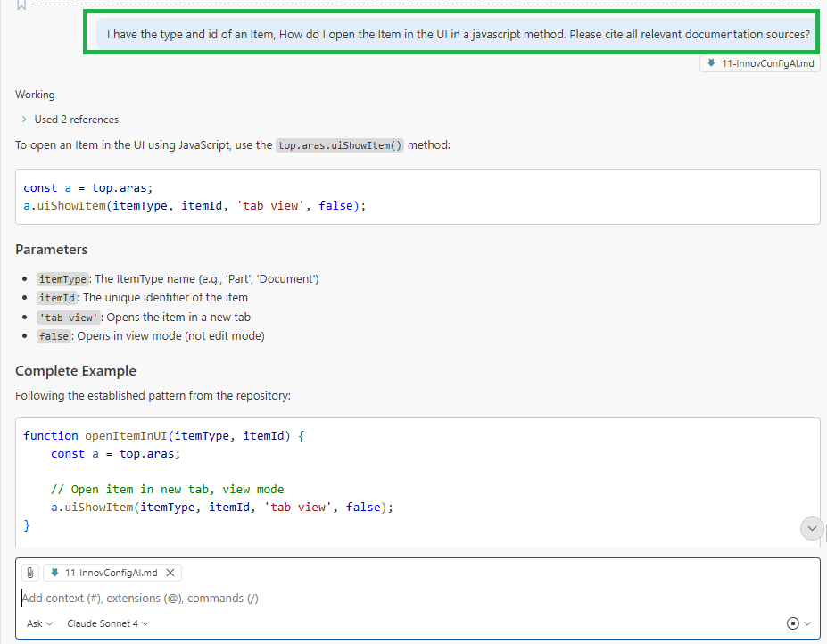827x644 pixels.
Task: Stop the running response generation
Action: click(792, 623)
